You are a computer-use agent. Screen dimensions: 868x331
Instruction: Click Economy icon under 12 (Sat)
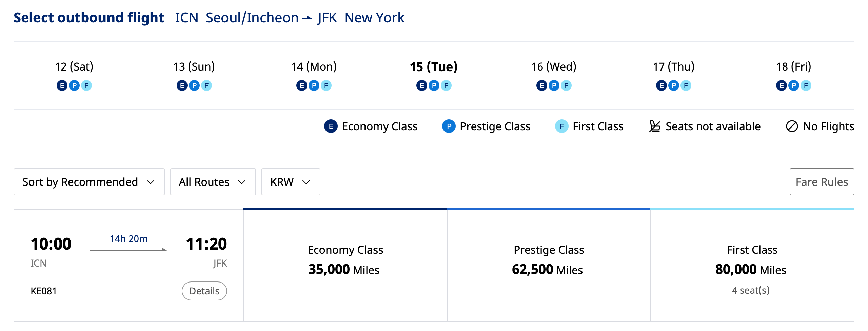tap(62, 85)
